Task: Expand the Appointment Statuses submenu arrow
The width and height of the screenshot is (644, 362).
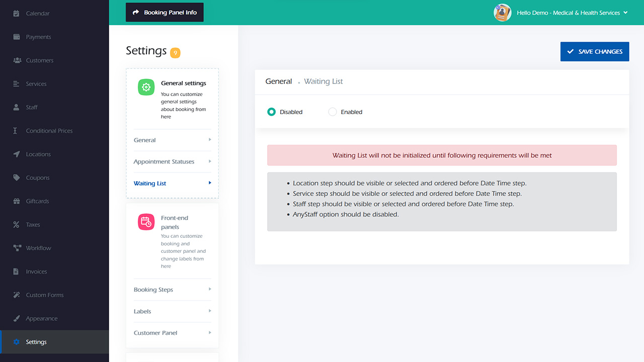Action: pyautogui.click(x=210, y=161)
